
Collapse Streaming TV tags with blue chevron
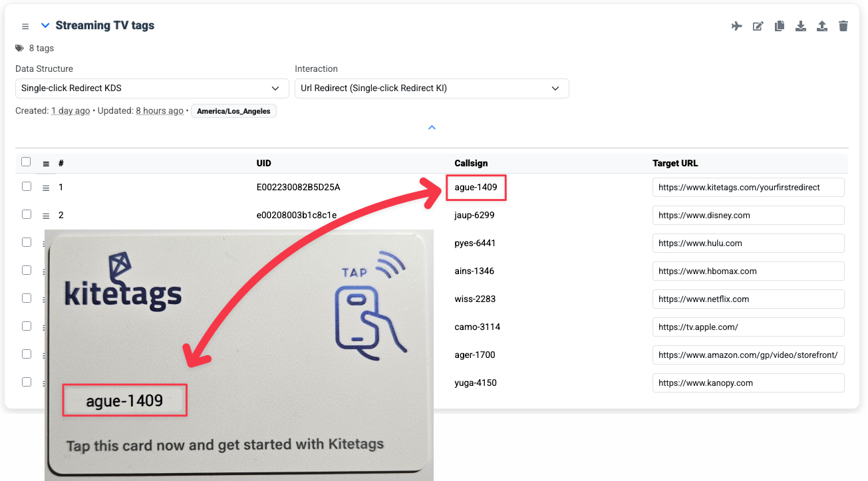pos(45,26)
